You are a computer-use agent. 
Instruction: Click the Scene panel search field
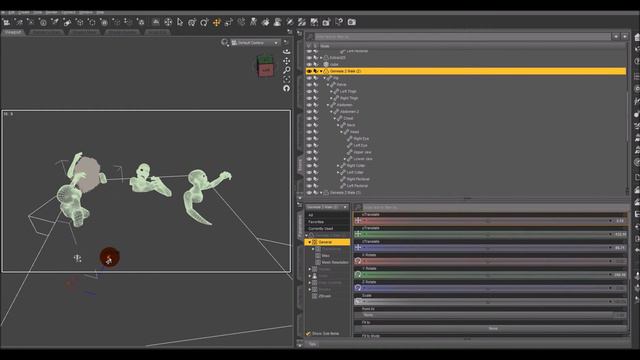(x=462, y=37)
